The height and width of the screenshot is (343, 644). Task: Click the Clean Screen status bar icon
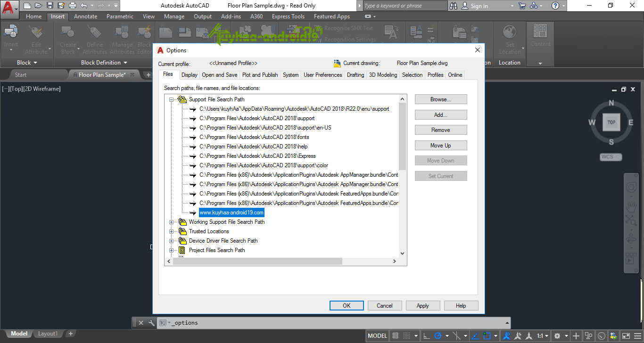[x=626, y=336]
